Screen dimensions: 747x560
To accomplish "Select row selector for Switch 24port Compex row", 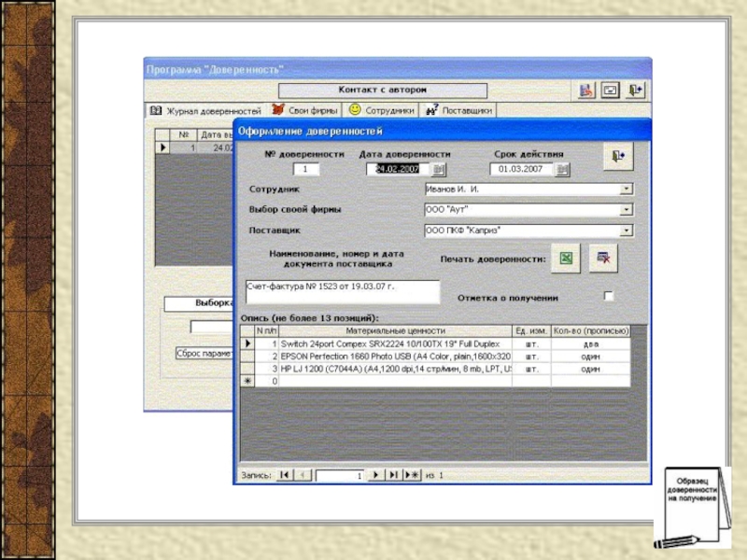I will (x=247, y=343).
